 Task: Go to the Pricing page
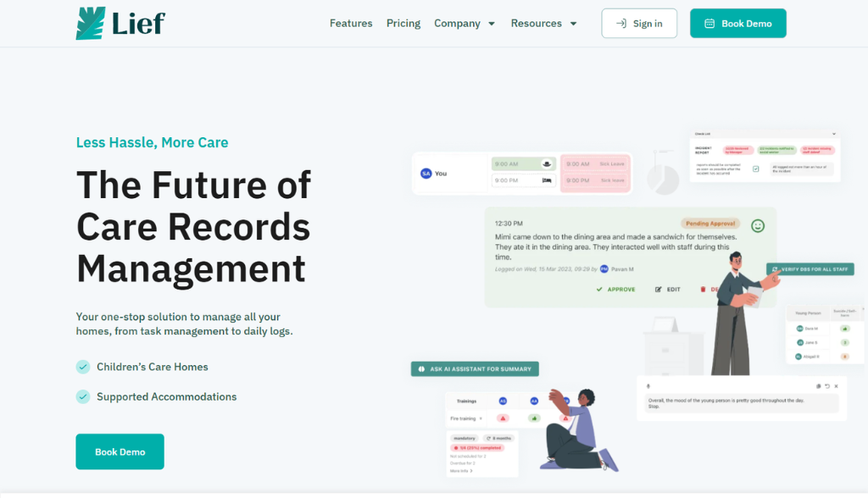point(403,24)
